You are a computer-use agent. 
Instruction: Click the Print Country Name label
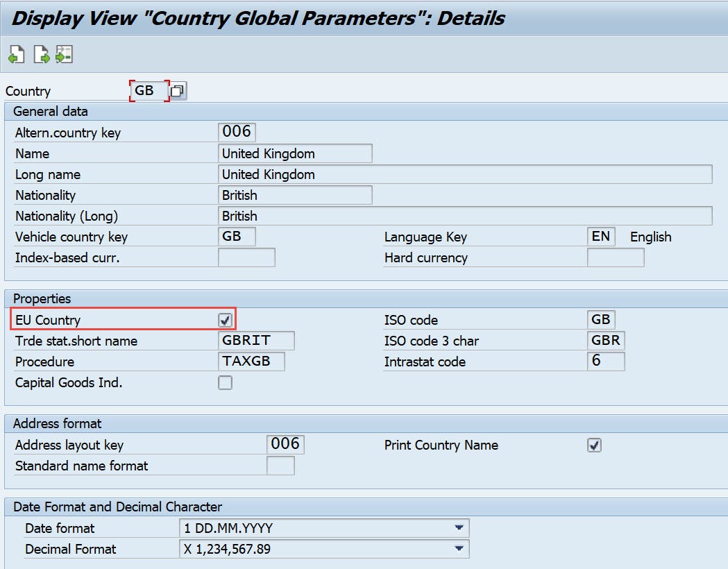[x=441, y=445]
